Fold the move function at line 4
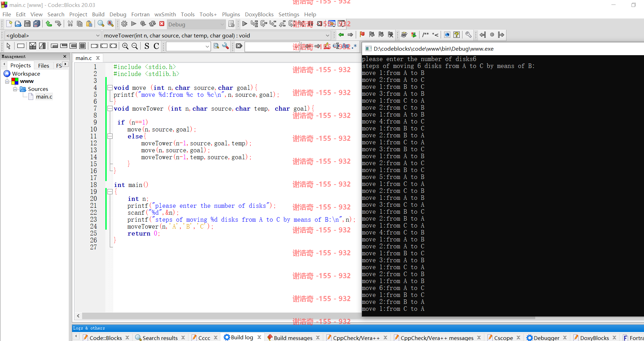 110,87
